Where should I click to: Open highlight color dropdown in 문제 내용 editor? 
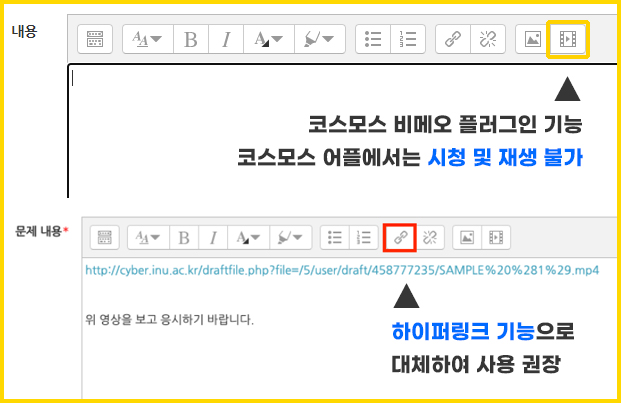(x=291, y=238)
